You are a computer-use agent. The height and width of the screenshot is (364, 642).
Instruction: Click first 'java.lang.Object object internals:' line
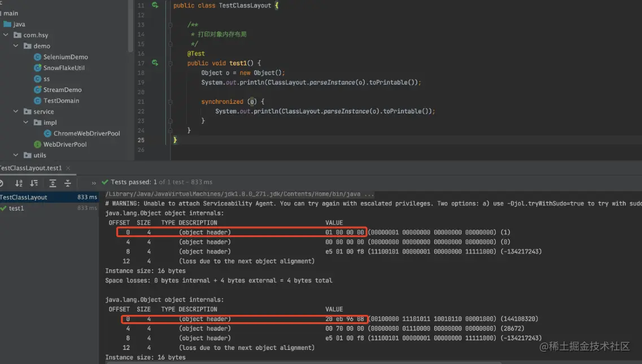pos(165,213)
